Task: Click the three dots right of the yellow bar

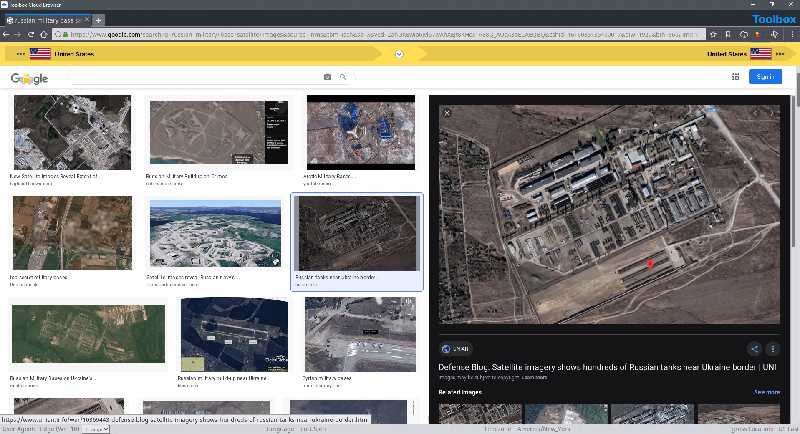Action: coord(780,54)
